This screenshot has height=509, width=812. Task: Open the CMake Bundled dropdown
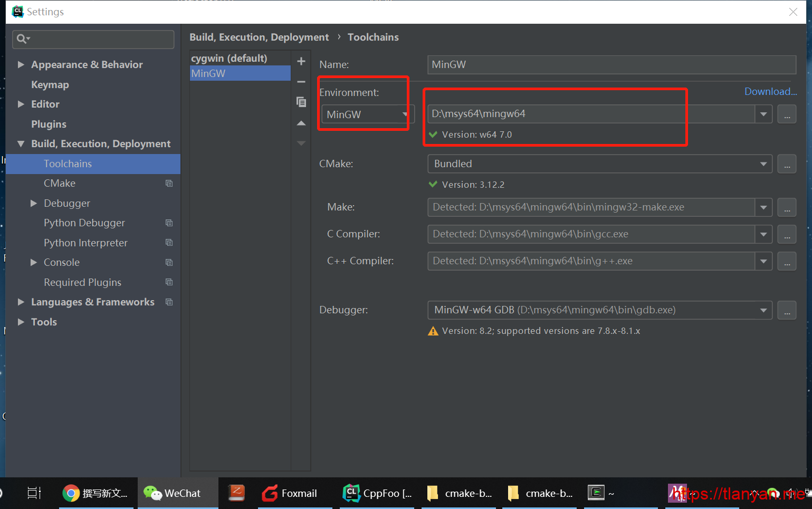763,164
